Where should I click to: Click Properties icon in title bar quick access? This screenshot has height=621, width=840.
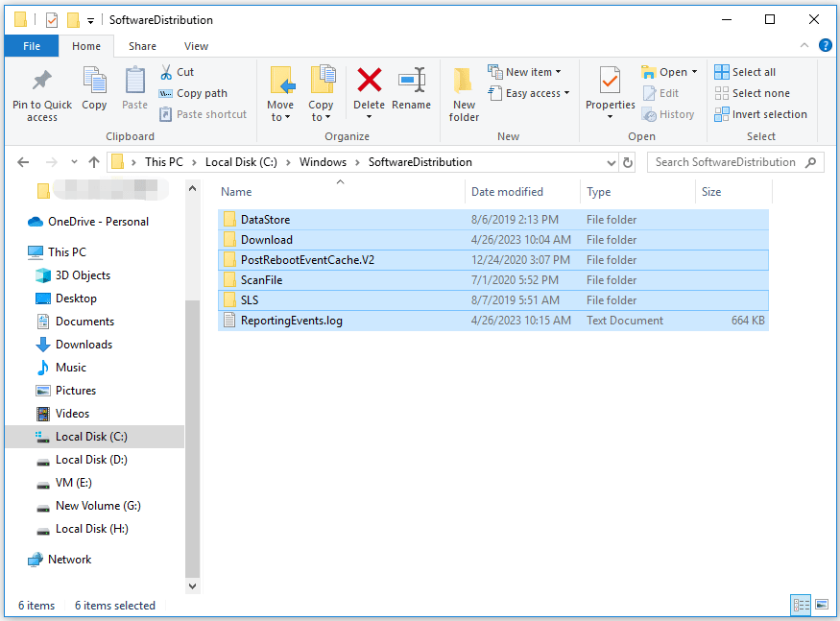tap(52, 20)
